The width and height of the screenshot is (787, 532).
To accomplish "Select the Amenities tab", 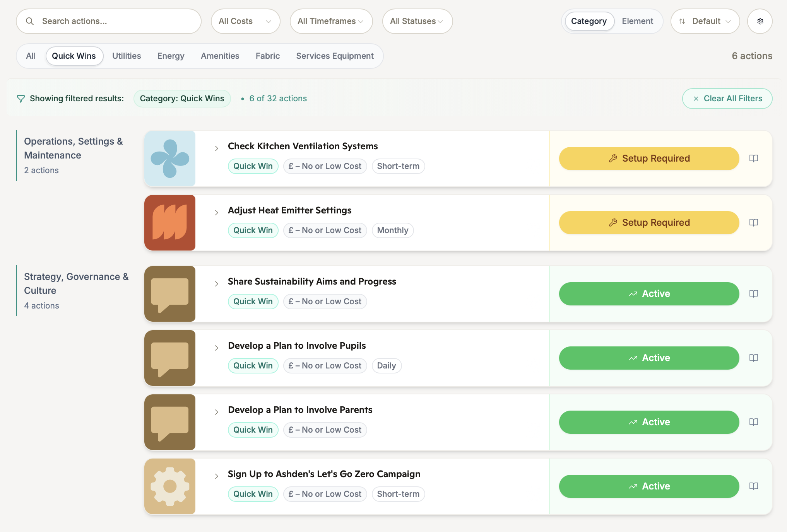I will (x=220, y=56).
